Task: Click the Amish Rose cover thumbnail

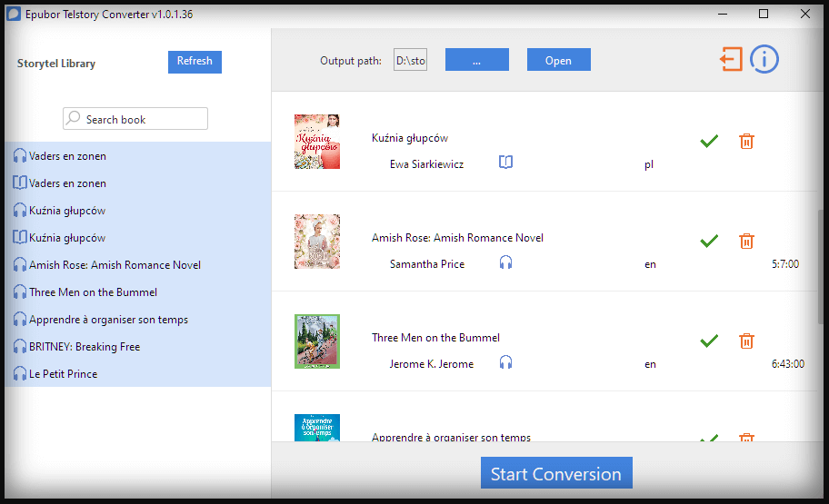Action: pyautogui.click(x=317, y=242)
